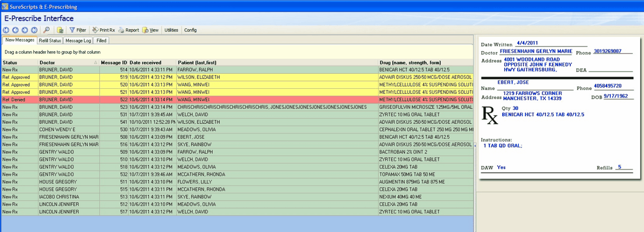Select message 541 dated 10/10/2011

(237, 122)
